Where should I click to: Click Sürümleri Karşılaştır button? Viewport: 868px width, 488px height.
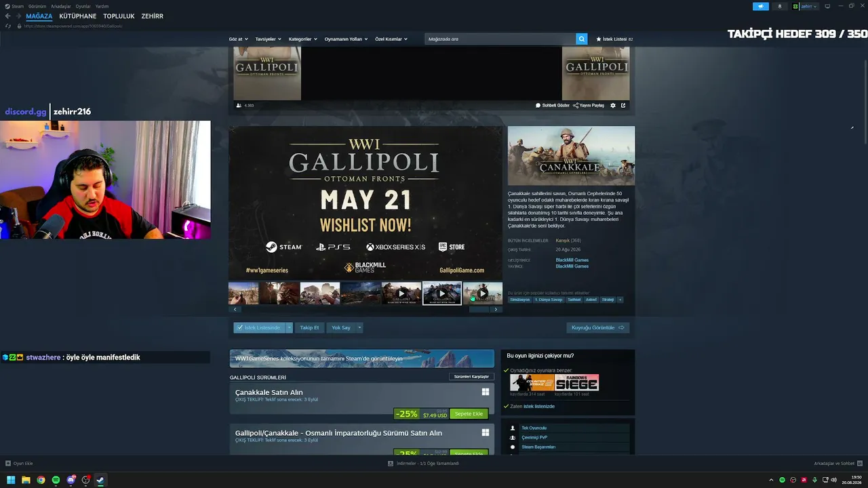pyautogui.click(x=471, y=376)
